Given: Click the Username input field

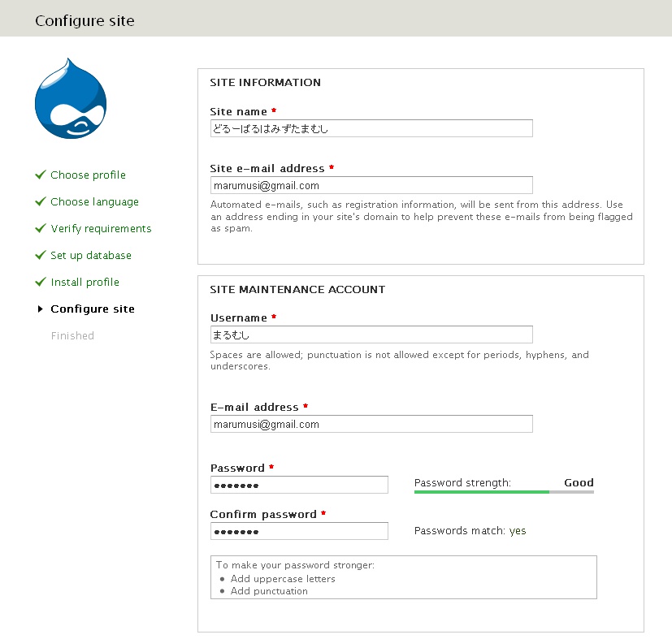Looking at the screenshot, I should click(371, 335).
